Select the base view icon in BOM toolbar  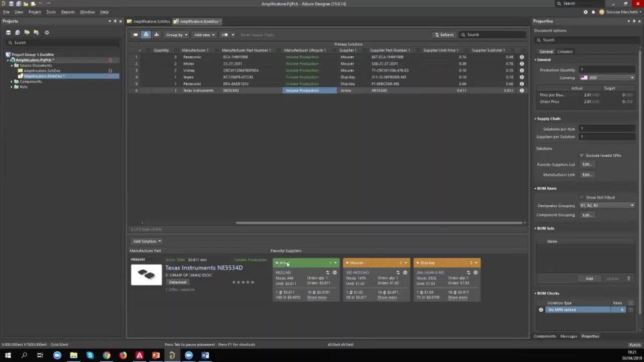146,35
